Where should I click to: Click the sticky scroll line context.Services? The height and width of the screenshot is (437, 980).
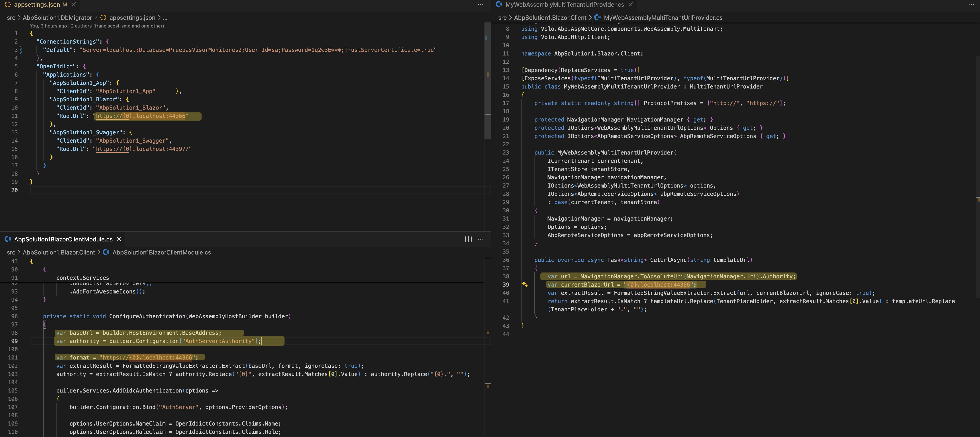coord(83,277)
